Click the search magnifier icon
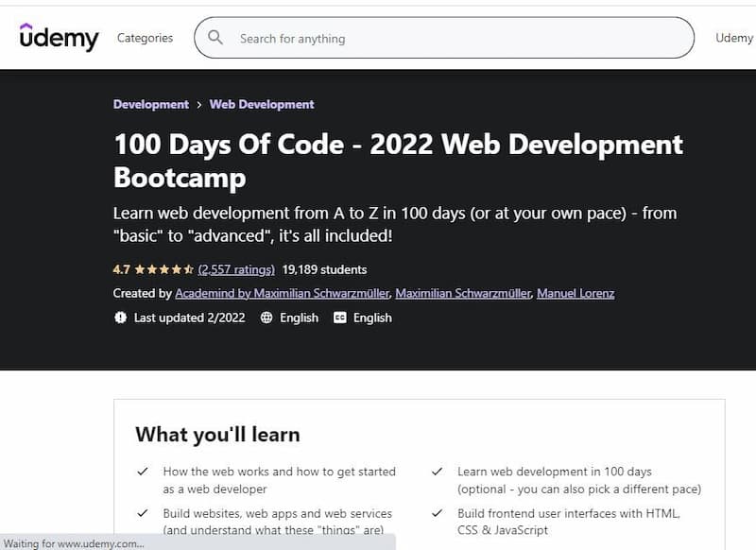Viewport: 756px width, 550px height. coord(215,38)
